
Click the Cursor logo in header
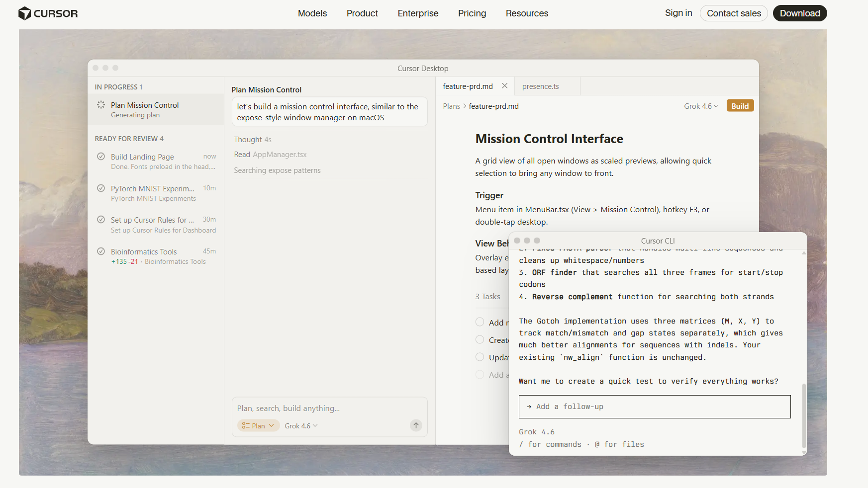click(48, 13)
